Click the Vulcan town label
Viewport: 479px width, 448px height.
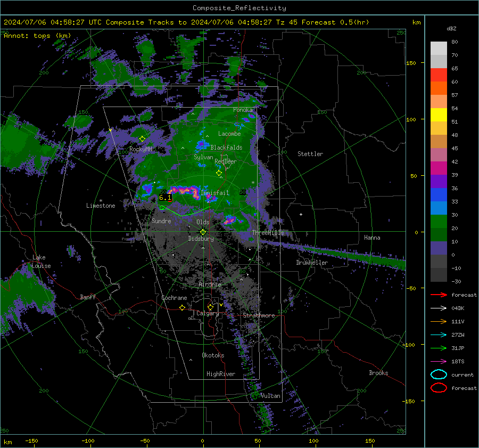tap(270, 396)
